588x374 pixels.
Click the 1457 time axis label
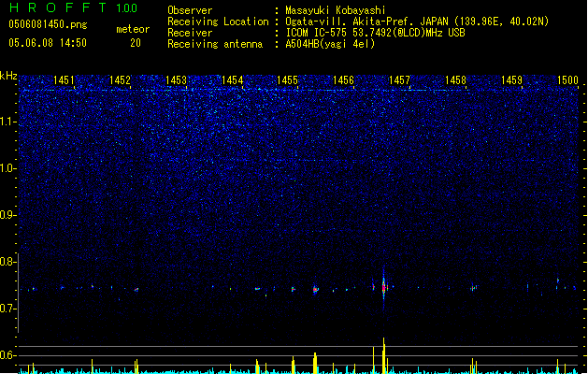point(399,79)
